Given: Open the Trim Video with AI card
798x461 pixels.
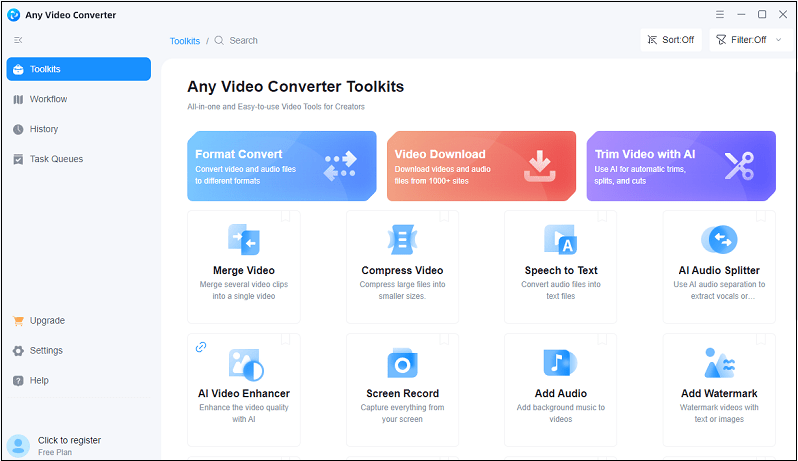Looking at the screenshot, I should tap(681, 166).
